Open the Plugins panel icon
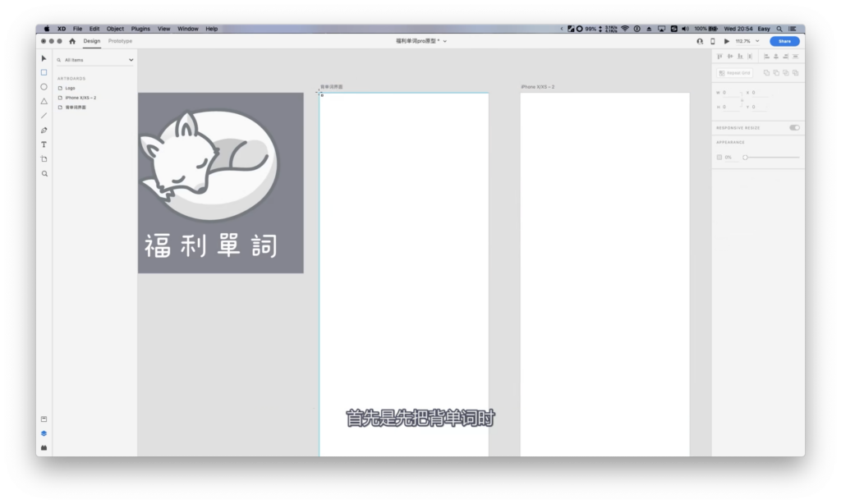The image size is (841, 504). click(x=44, y=447)
